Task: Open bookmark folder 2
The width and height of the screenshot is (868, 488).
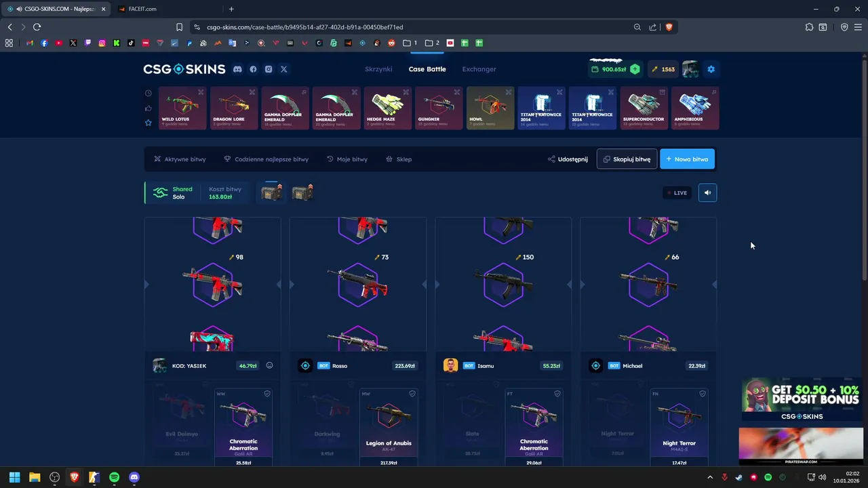Action: (x=432, y=43)
